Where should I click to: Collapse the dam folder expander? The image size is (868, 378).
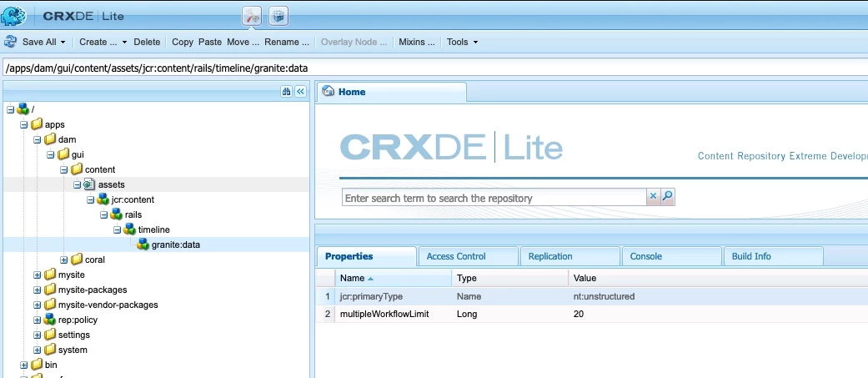tap(37, 139)
